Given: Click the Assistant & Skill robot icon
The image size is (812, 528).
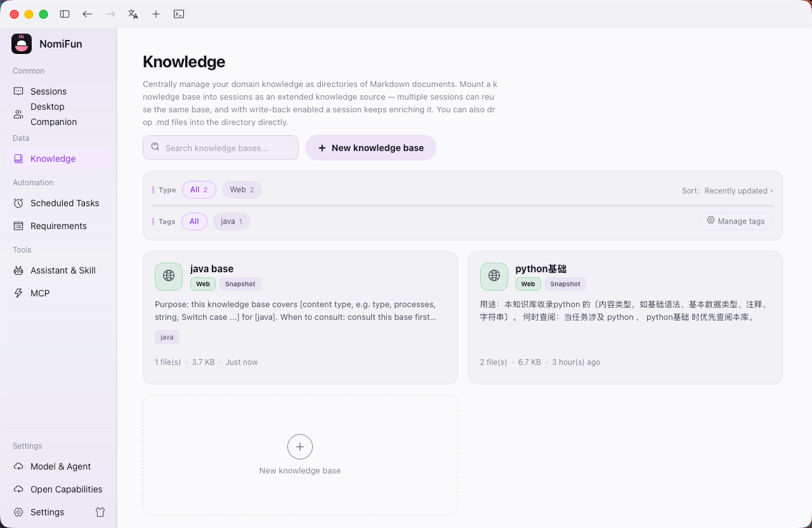Looking at the screenshot, I should (18, 270).
